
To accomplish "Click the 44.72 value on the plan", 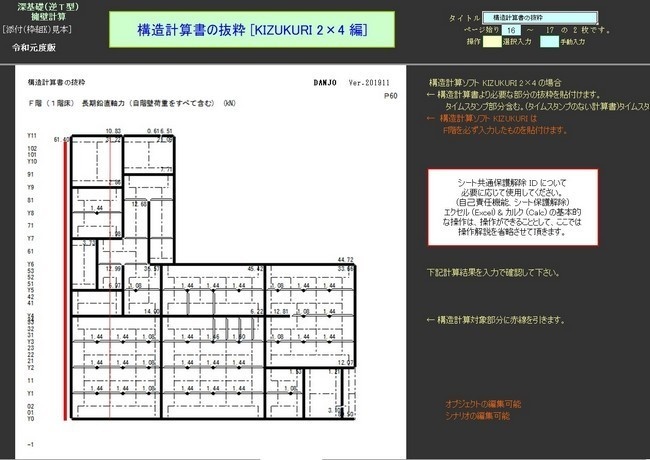I will 346,260.
